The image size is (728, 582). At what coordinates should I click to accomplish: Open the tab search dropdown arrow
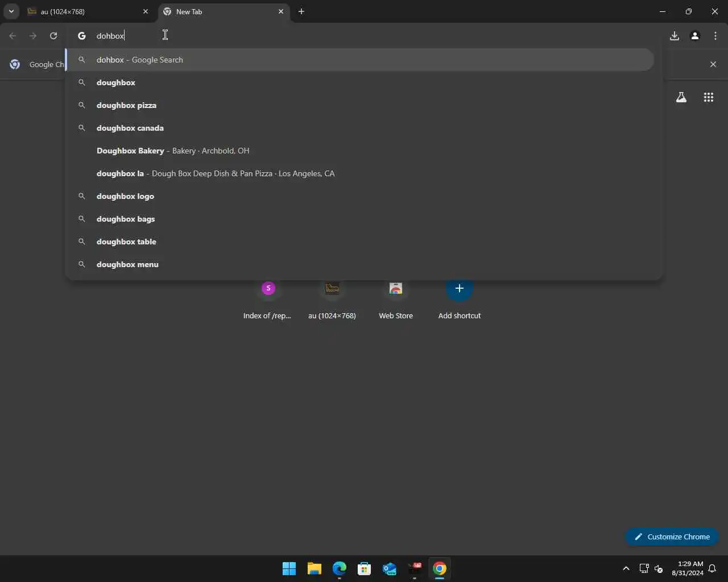point(11,11)
